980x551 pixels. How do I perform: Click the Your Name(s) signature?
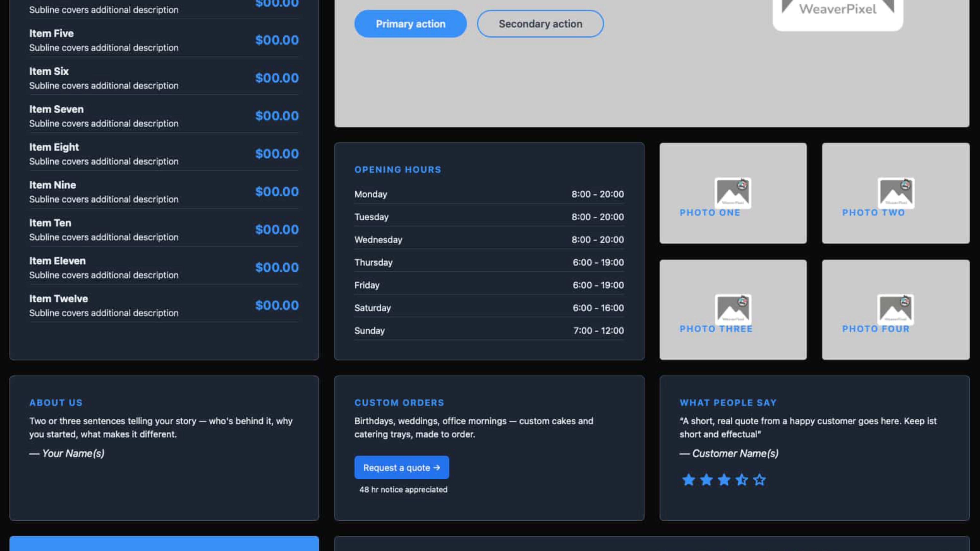67,453
